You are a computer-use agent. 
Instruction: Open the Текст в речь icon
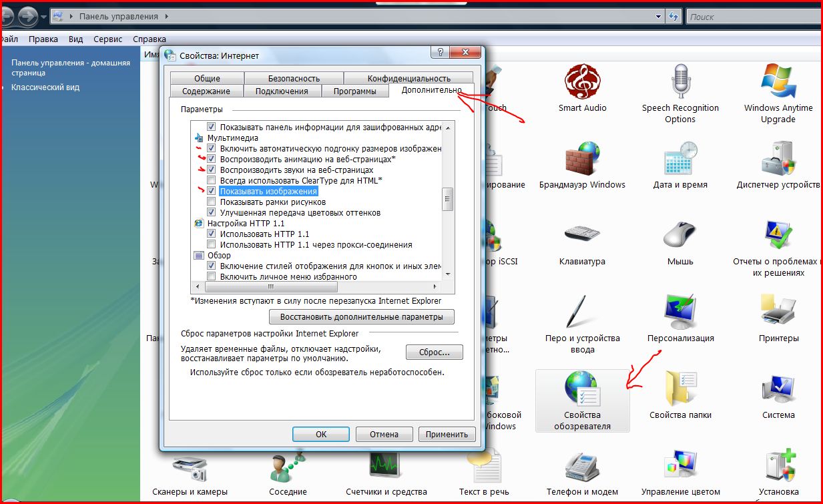(484, 473)
